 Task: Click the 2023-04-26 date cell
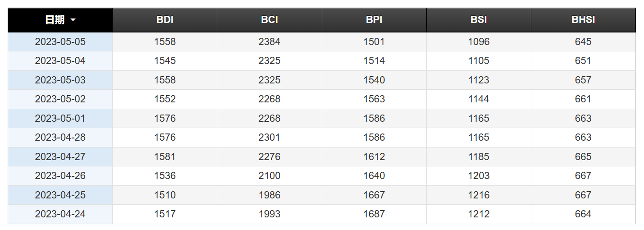click(60, 176)
